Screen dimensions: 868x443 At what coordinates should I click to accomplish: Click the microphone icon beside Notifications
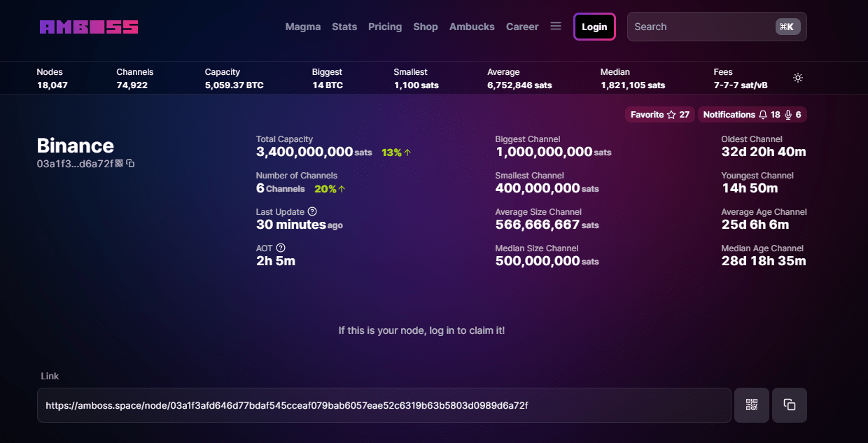click(788, 115)
